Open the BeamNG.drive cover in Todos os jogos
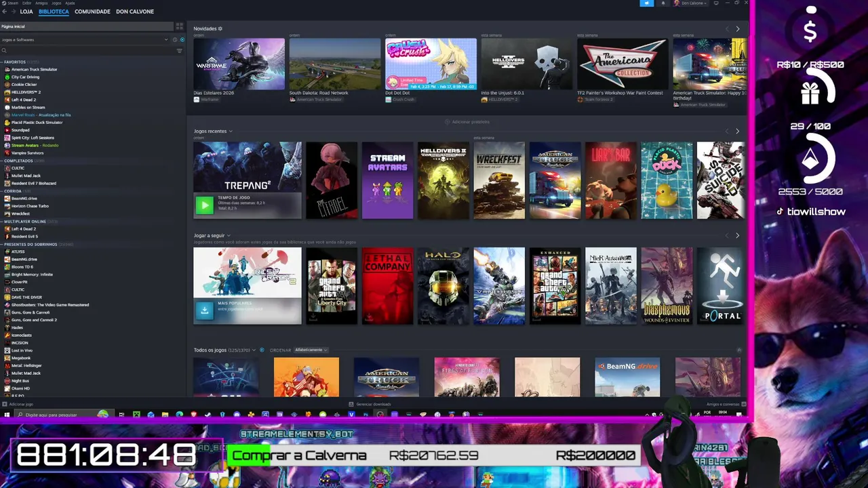The height and width of the screenshot is (488, 868). coord(627,377)
